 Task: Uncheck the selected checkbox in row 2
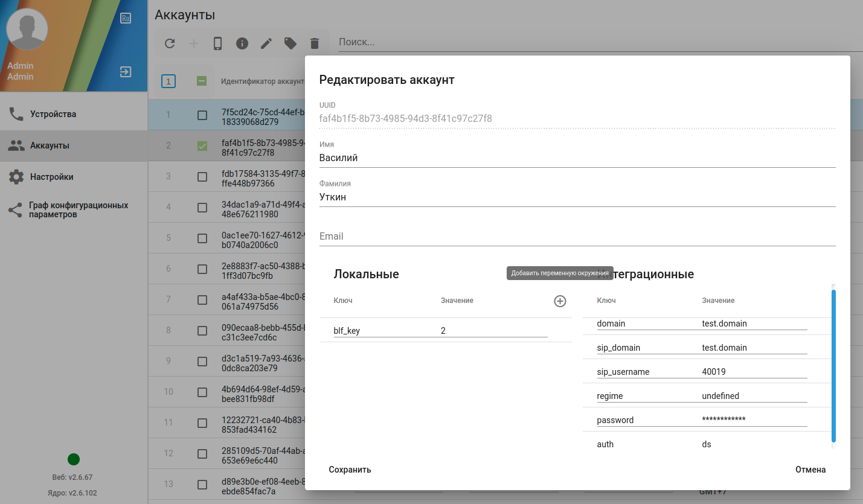pyautogui.click(x=202, y=145)
